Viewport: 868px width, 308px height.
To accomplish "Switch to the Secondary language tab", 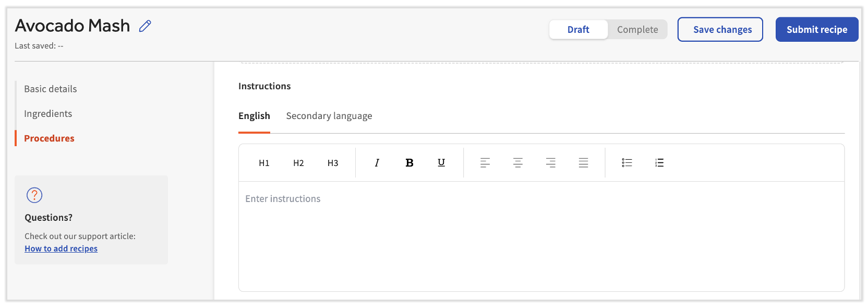I will [x=329, y=116].
